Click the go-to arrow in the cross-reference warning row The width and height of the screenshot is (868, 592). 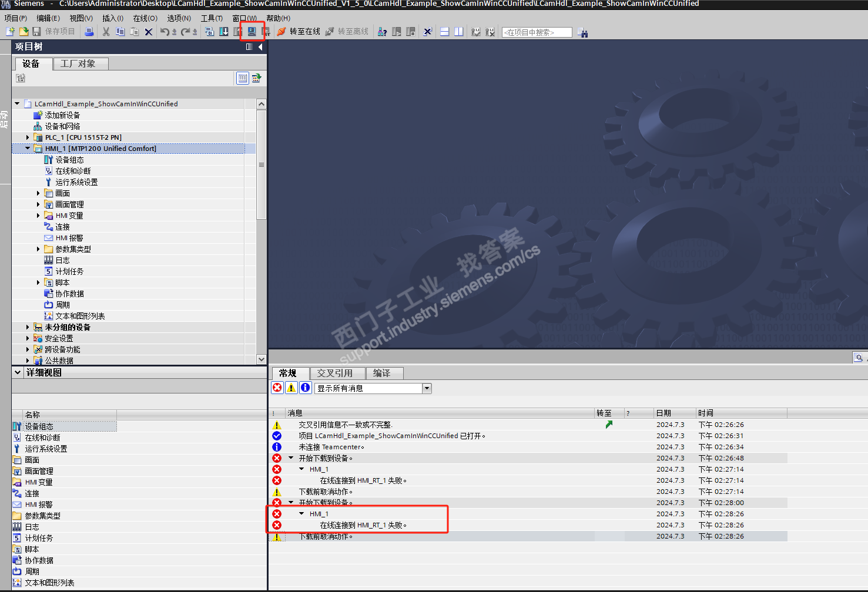609,425
